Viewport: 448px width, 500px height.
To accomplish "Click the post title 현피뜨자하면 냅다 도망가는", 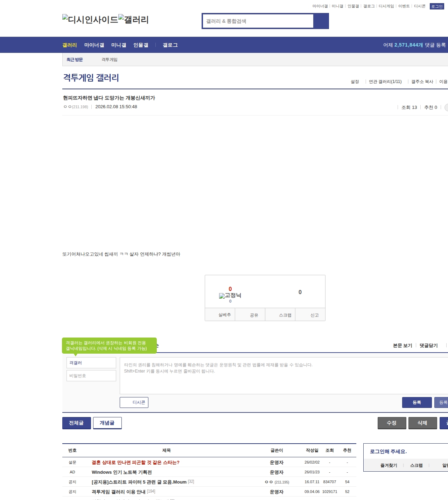I will (109, 98).
